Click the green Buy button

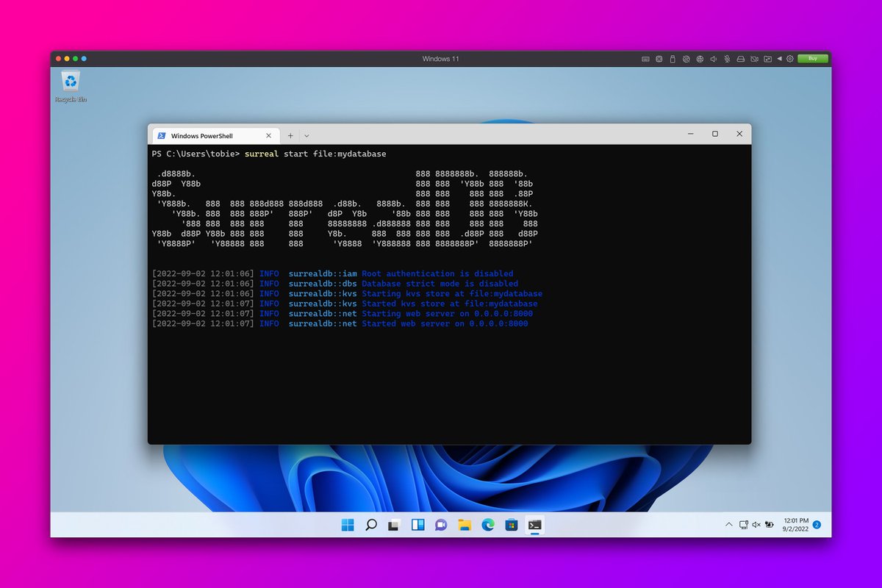(x=813, y=59)
